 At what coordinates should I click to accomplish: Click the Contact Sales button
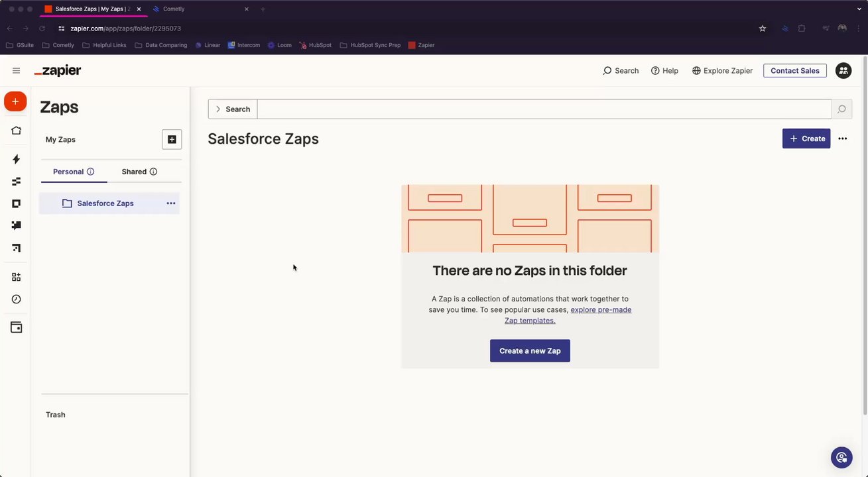[x=795, y=71]
